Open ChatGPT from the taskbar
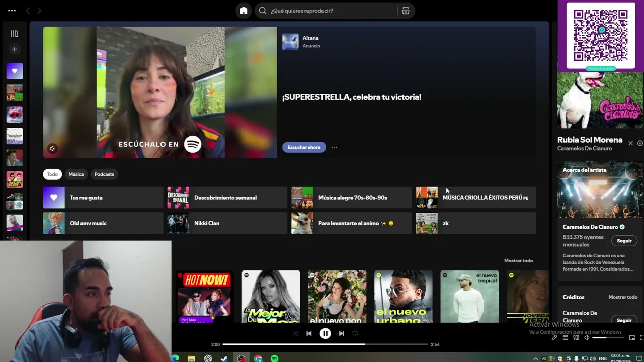The image size is (644, 362). click(208, 358)
